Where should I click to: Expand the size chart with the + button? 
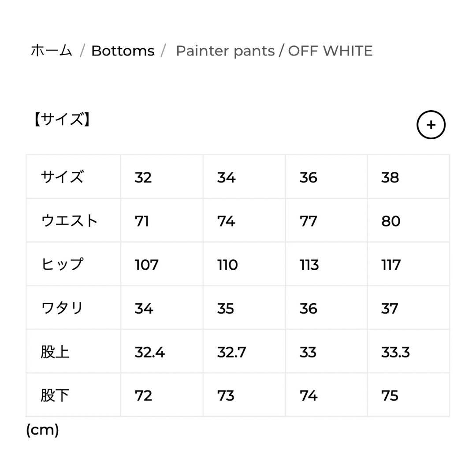click(x=431, y=125)
